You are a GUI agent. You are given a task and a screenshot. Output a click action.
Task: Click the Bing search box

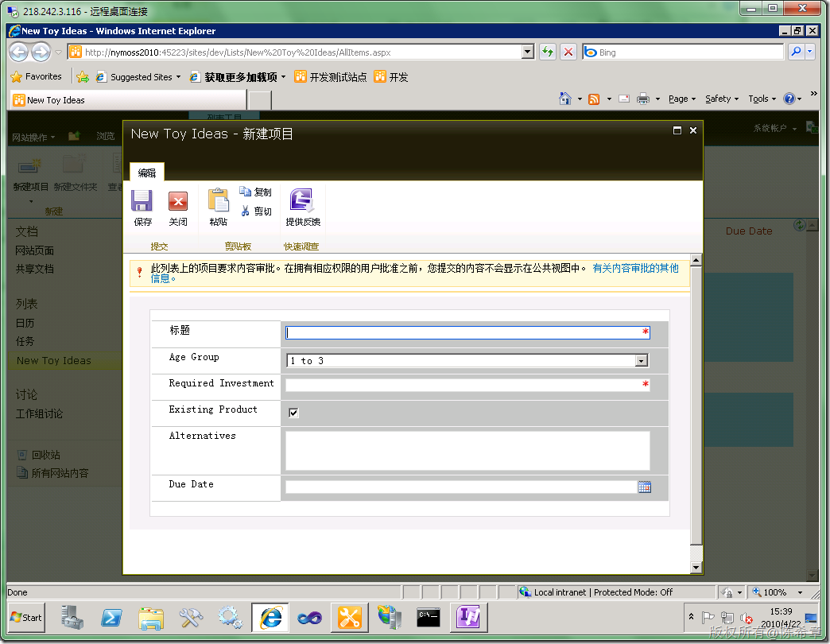[x=683, y=52]
